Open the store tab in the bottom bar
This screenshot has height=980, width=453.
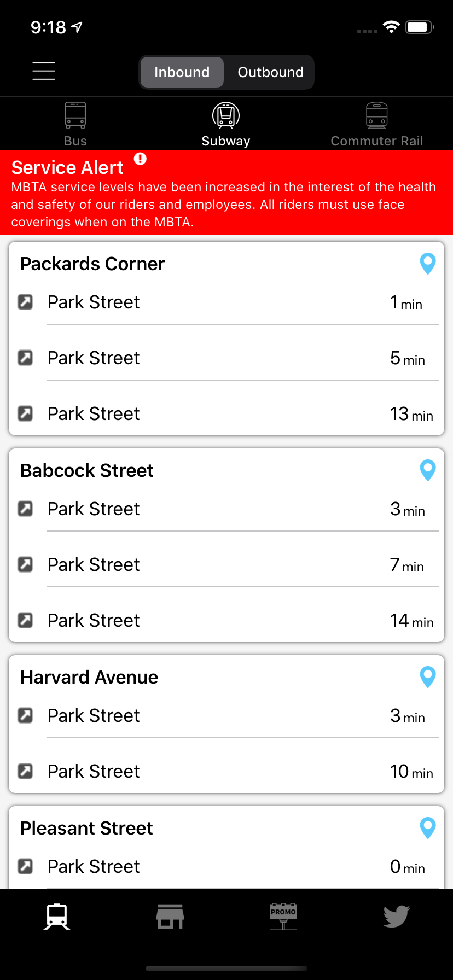pos(170,916)
